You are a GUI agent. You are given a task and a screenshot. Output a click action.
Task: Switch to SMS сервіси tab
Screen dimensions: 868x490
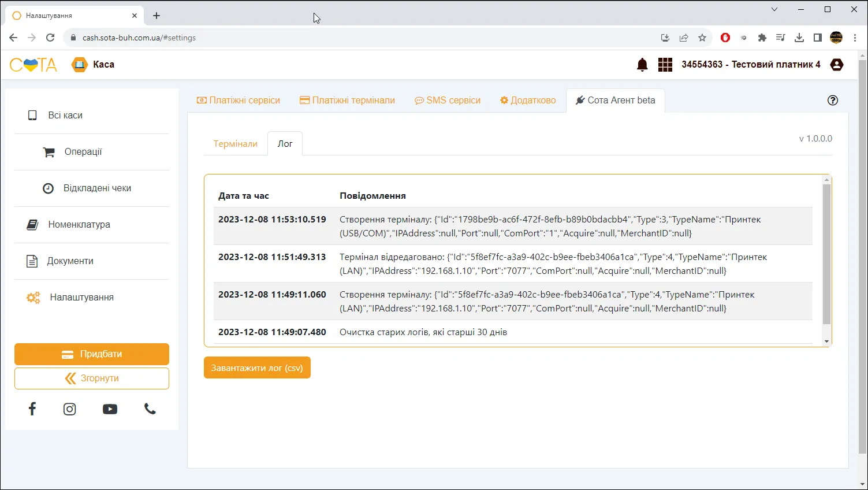point(448,100)
